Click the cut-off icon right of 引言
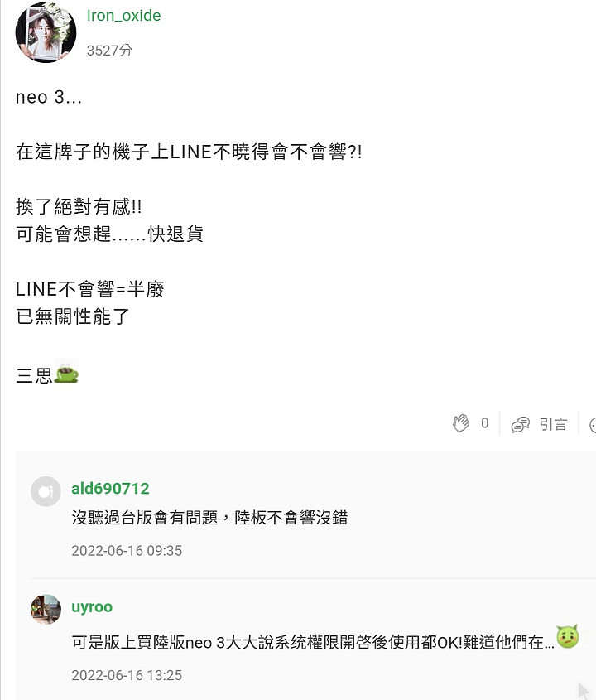The width and height of the screenshot is (596, 700). coord(593,425)
